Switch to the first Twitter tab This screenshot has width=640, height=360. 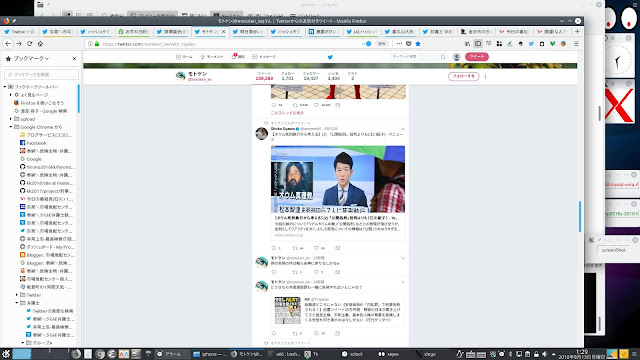(19, 31)
